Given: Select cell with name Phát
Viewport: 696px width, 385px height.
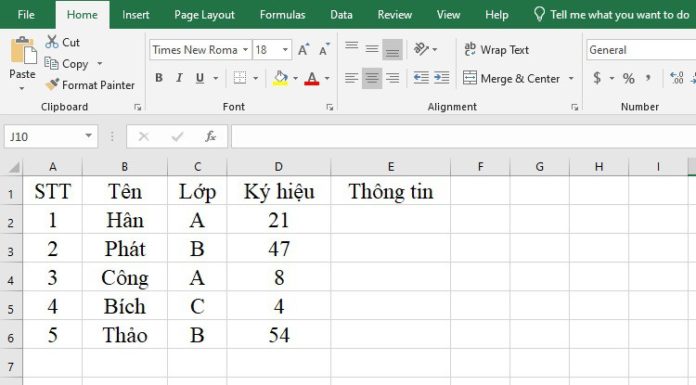Looking at the screenshot, I should [x=125, y=249].
